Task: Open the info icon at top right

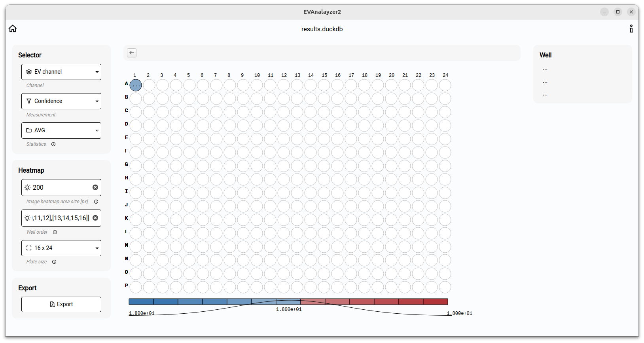Action: coord(631,29)
